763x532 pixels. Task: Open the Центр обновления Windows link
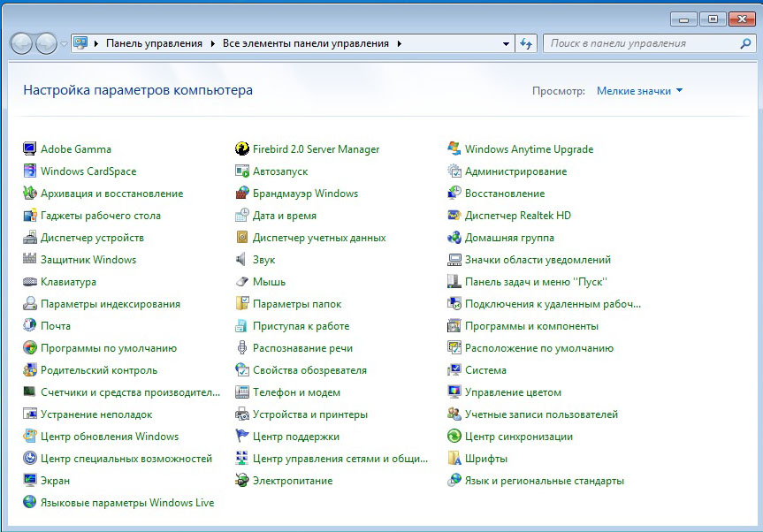coord(110,437)
